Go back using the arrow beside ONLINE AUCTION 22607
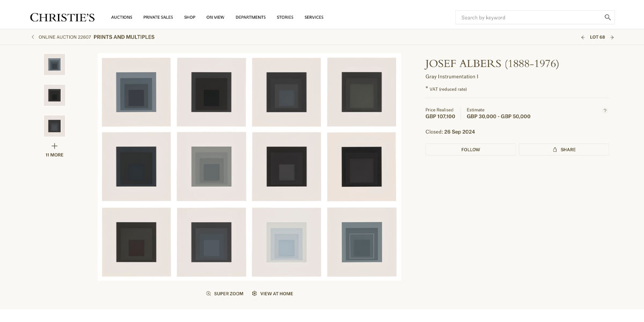This screenshot has width=644, height=322. 33,37
